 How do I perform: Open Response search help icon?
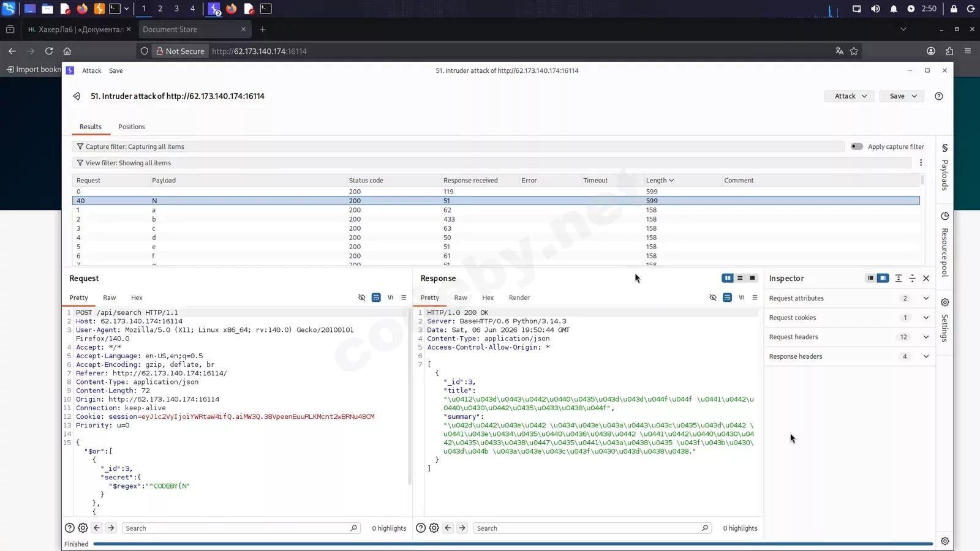point(420,528)
